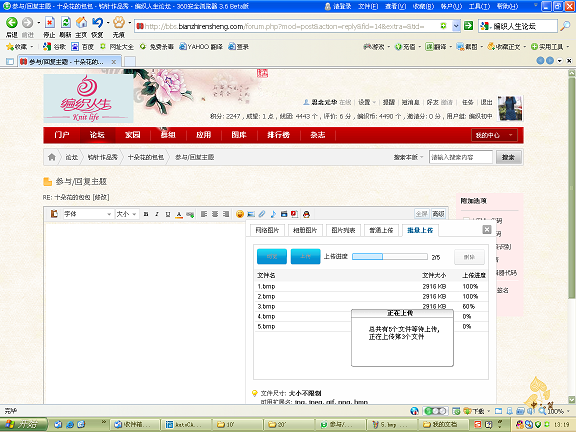Select the Batch Upload tab

(x=420, y=230)
